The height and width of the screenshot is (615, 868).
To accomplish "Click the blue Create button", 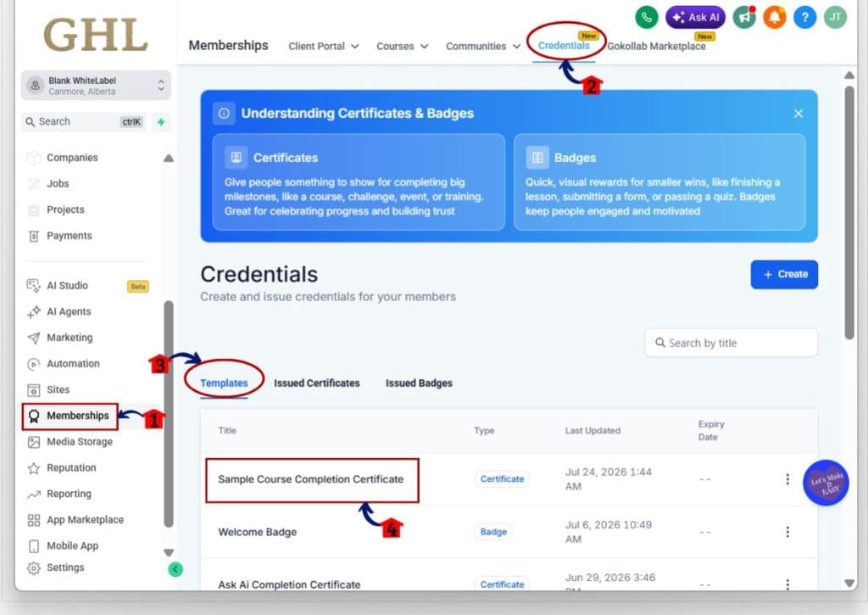I will [x=784, y=274].
